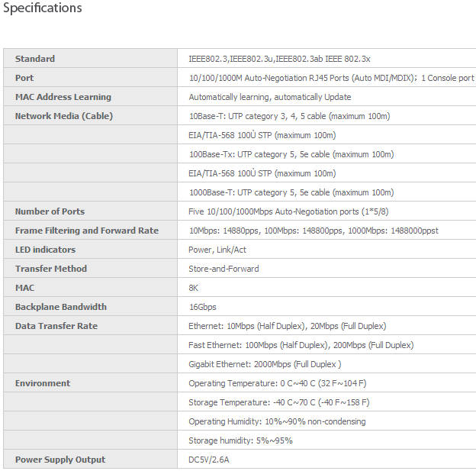Click the Storage humidity value text
This screenshot has width=476, height=471.
pyautogui.click(x=240, y=440)
